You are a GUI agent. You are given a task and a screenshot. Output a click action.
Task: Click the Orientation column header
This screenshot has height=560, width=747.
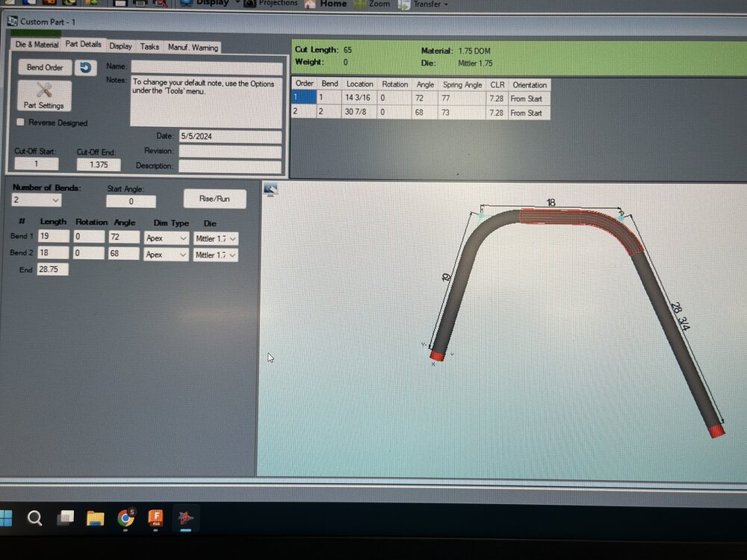[530, 85]
